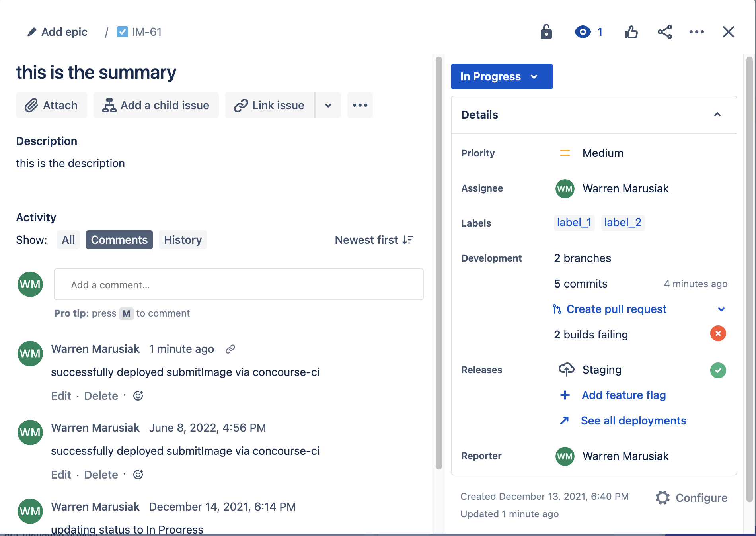Open the label_1 label link
This screenshot has height=536, width=756.
[574, 223]
